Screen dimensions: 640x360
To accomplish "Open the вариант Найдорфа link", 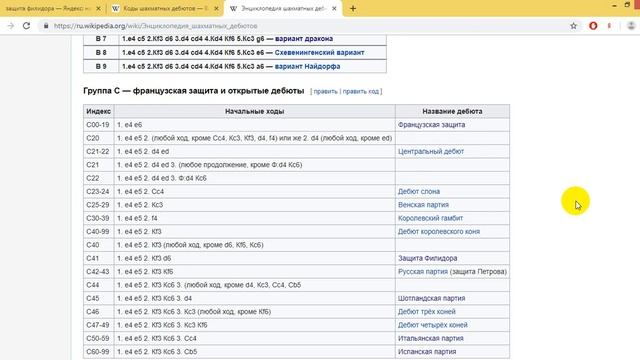I will [x=307, y=66].
